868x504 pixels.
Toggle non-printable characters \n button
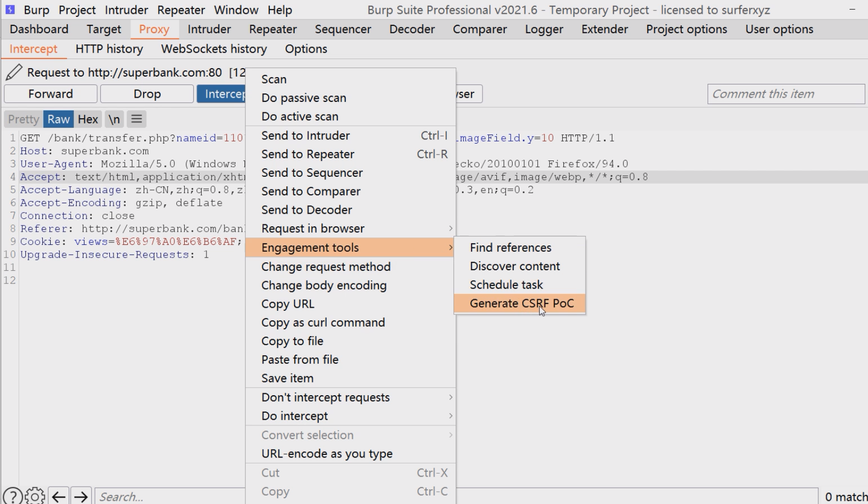(x=114, y=119)
